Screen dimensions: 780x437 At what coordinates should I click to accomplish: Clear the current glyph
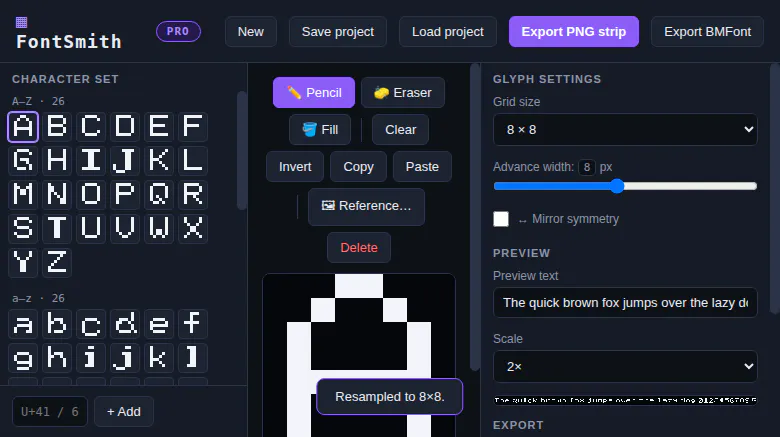click(x=400, y=129)
